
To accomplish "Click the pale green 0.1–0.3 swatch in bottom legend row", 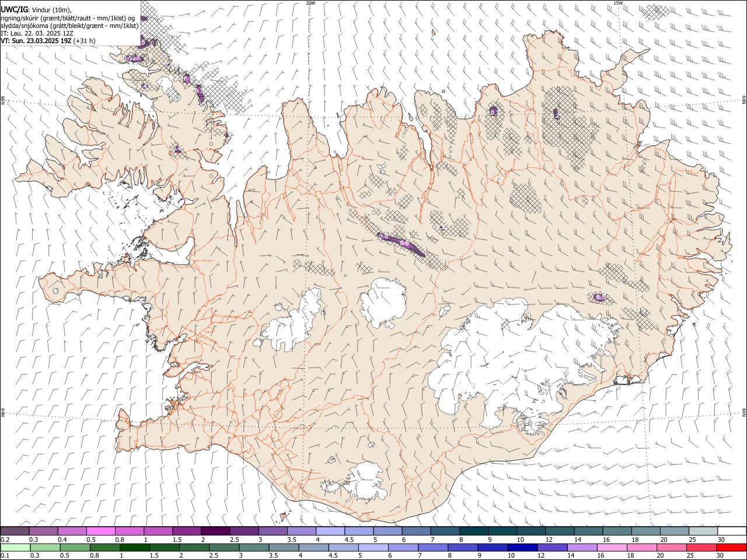I will 16,548.
